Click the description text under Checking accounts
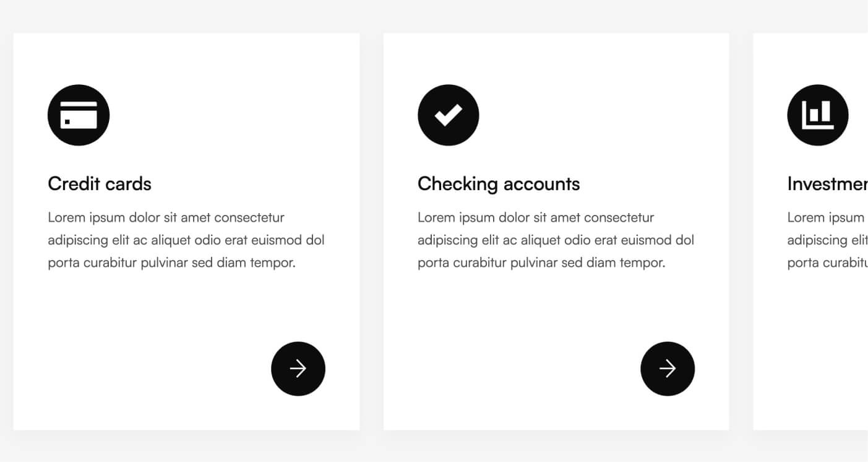The width and height of the screenshot is (868, 462). (x=556, y=240)
